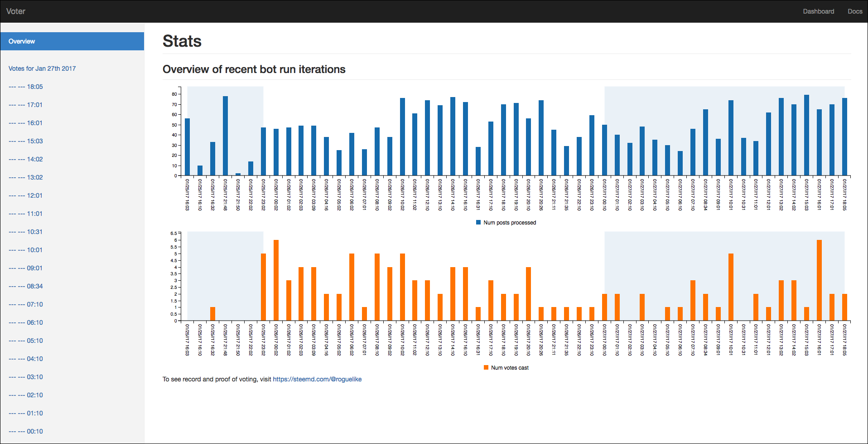Image resolution: width=868 pixels, height=444 pixels.
Task: Open the 02:10 vote run
Action: (x=26, y=395)
